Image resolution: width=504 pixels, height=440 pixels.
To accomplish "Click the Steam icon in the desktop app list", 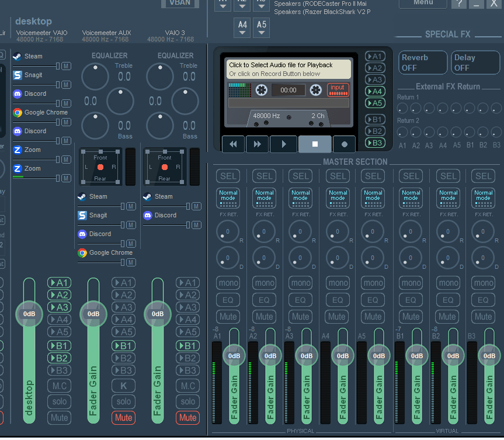I will click(x=18, y=56).
